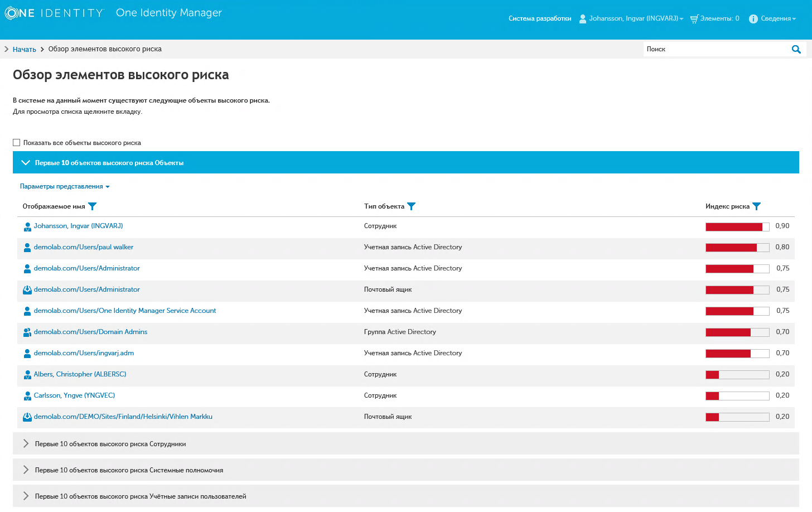The height and width of the screenshot is (512, 812).
Task: Expand the Системные полномочия section
Action: coord(405,470)
